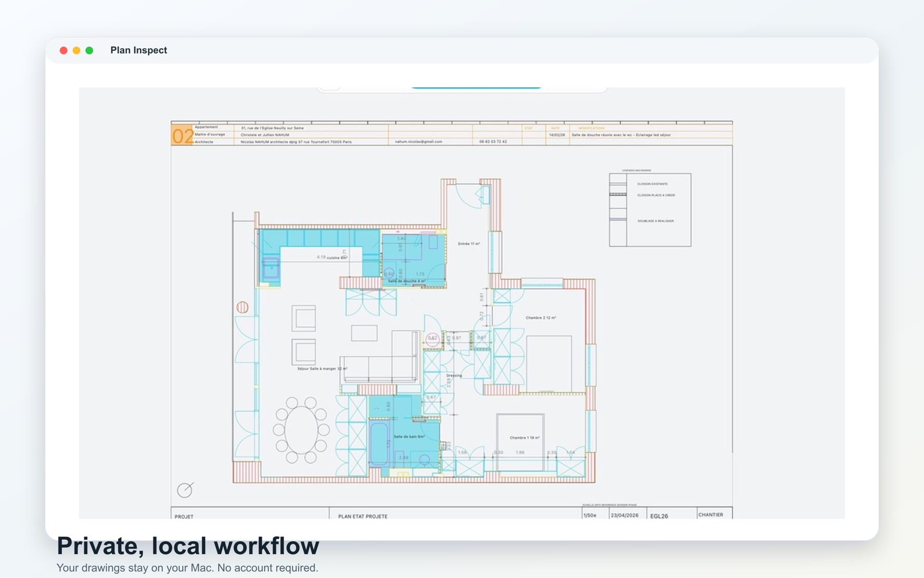Click the Plan Inspect window title
Image resolution: width=924 pixels, height=578 pixels.
139,50
